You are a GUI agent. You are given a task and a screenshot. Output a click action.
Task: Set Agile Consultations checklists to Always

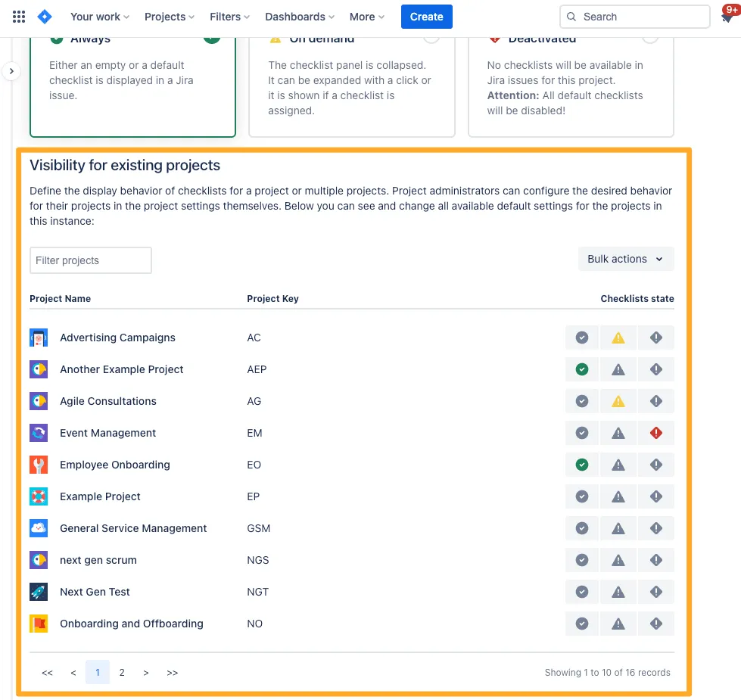[x=582, y=401]
